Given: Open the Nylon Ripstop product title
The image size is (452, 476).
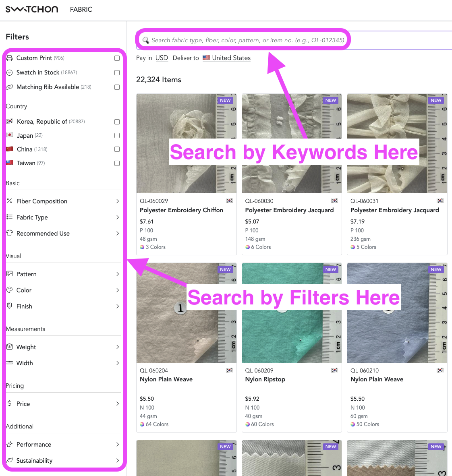Looking at the screenshot, I should (265, 379).
